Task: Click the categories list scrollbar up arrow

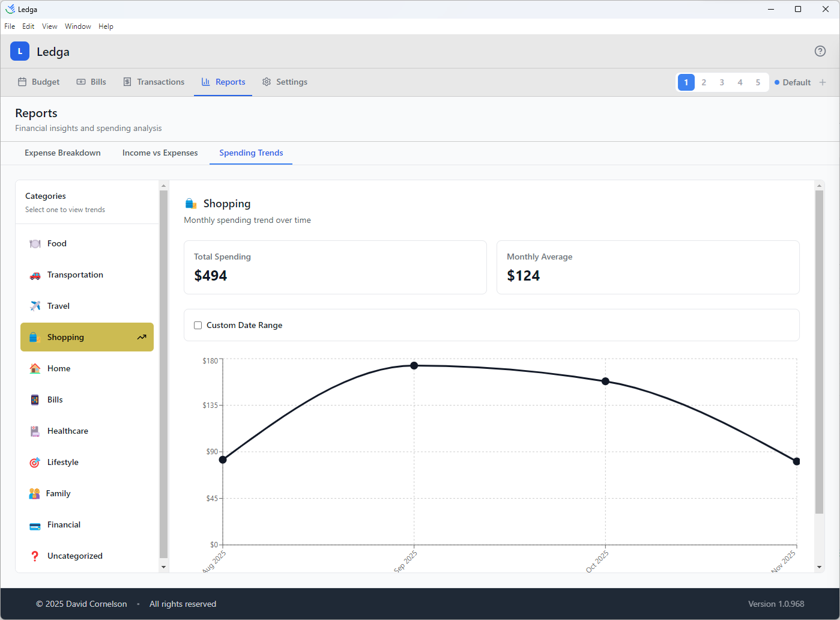Action: coord(163,186)
